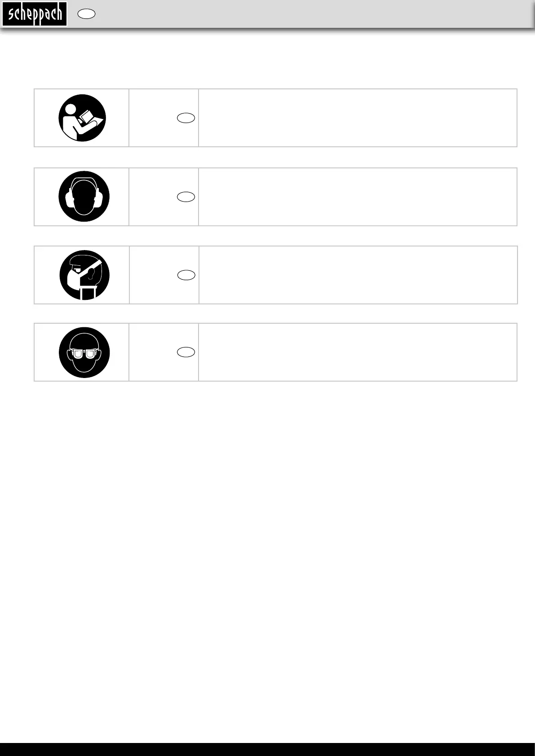
Task: Click the blank description cell of the goggles row
Action: (x=358, y=352)
